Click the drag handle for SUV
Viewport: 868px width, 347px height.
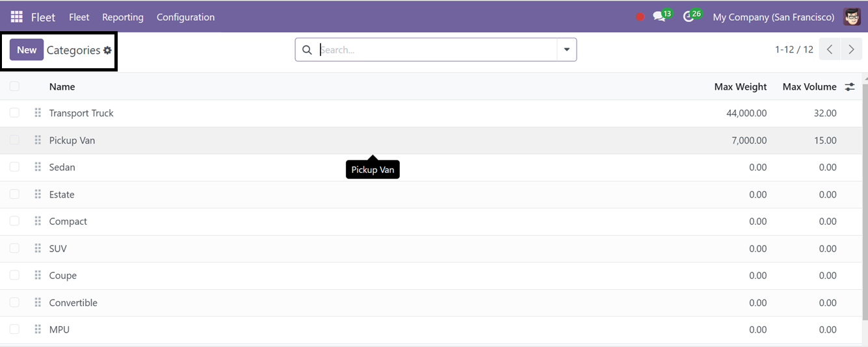pos(38,248)
